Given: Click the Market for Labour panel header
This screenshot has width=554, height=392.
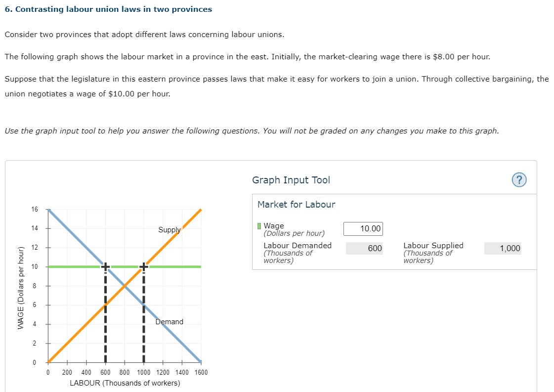Looking at the screenshot, I should (x=296, y=204).
